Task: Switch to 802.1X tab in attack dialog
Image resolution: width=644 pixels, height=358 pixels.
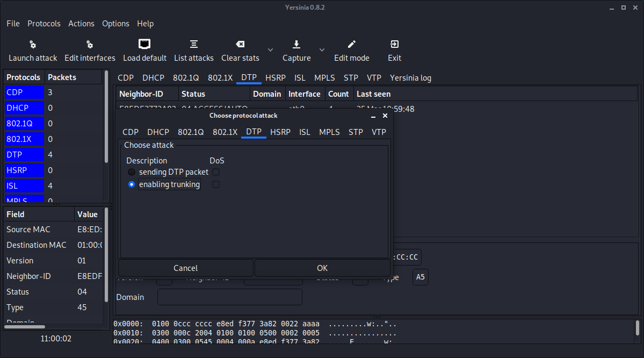Action: [225, 132]
